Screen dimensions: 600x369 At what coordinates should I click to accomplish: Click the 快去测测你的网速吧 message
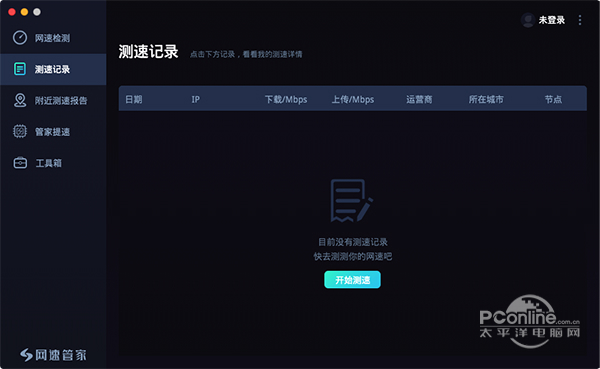(353, 256)
